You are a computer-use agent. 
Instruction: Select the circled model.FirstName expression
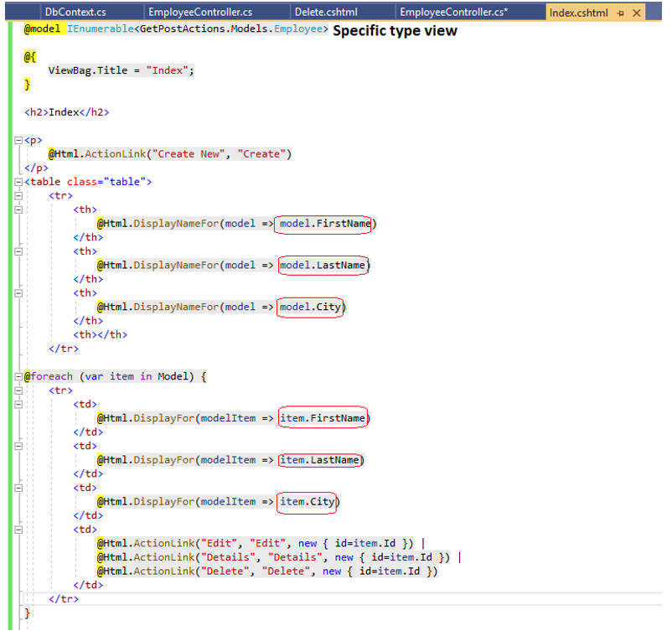point(323,224)
